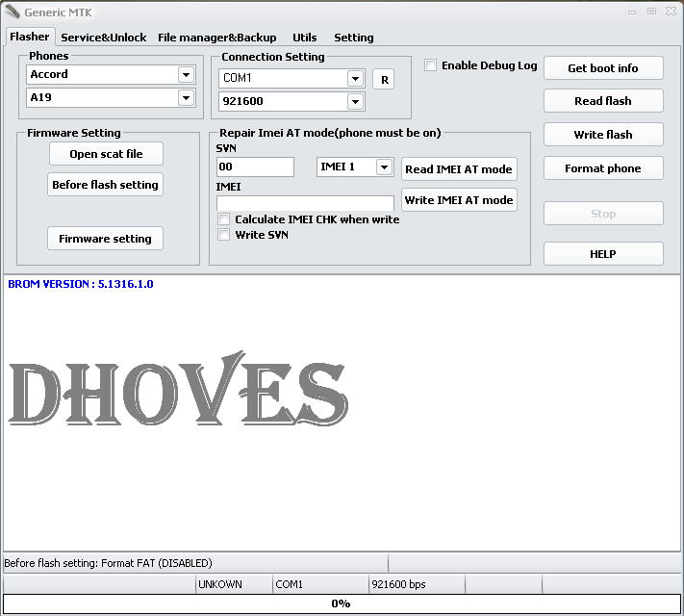
Task: Open the 921600 baud rate dropdown
Action: (355, 101)
